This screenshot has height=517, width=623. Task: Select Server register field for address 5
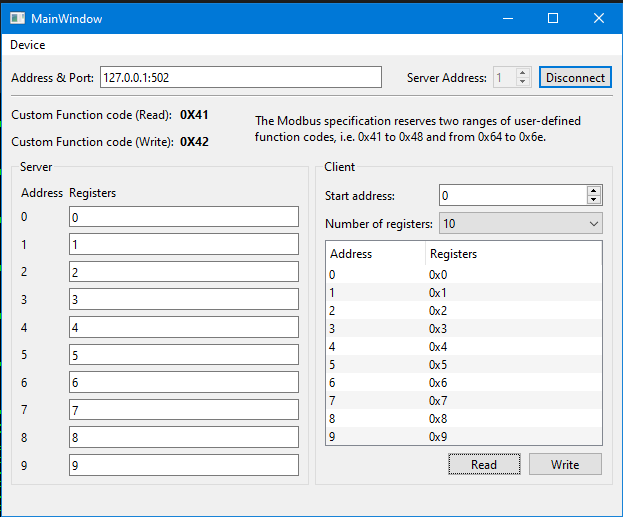coord(183,354)
